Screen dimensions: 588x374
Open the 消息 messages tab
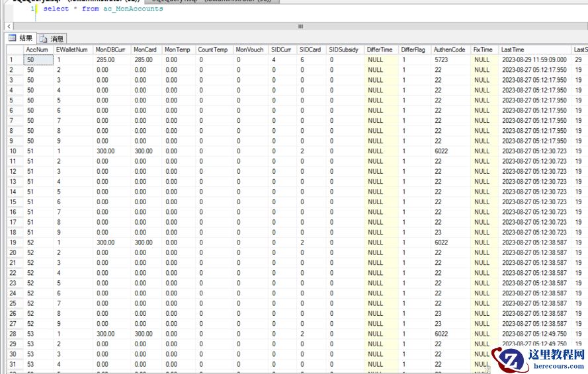[52, 39]
